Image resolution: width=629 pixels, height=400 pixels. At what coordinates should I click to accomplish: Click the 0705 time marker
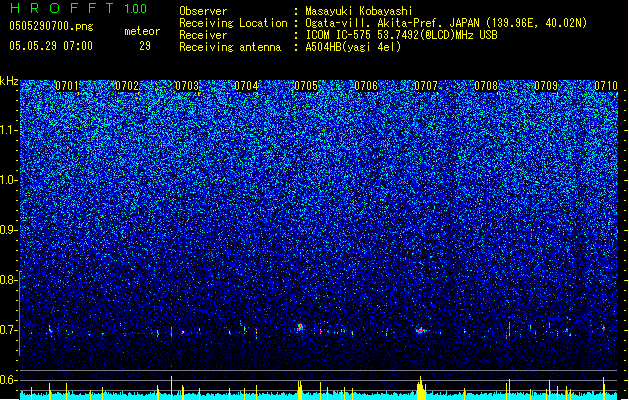pos(306,86)
